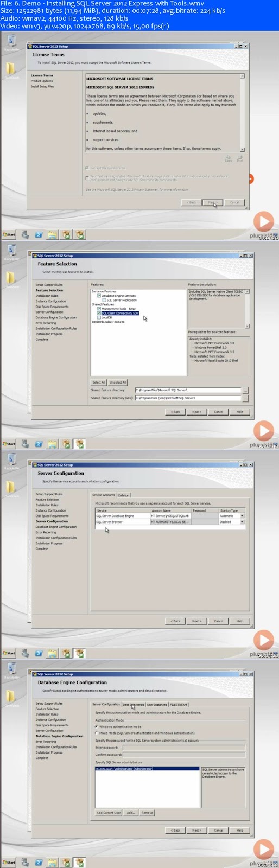Image resolution: width=279 pixels, height=868 pixels.
Task: Open the Recycle Bin beside the Feature Selection window
Action: coord(11,251)
